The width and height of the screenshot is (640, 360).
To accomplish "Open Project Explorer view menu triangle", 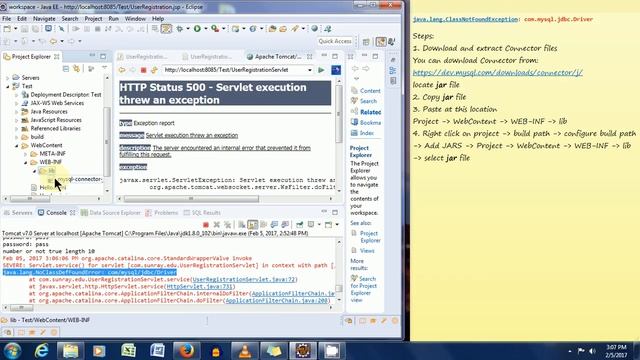I will click(104, 68).
